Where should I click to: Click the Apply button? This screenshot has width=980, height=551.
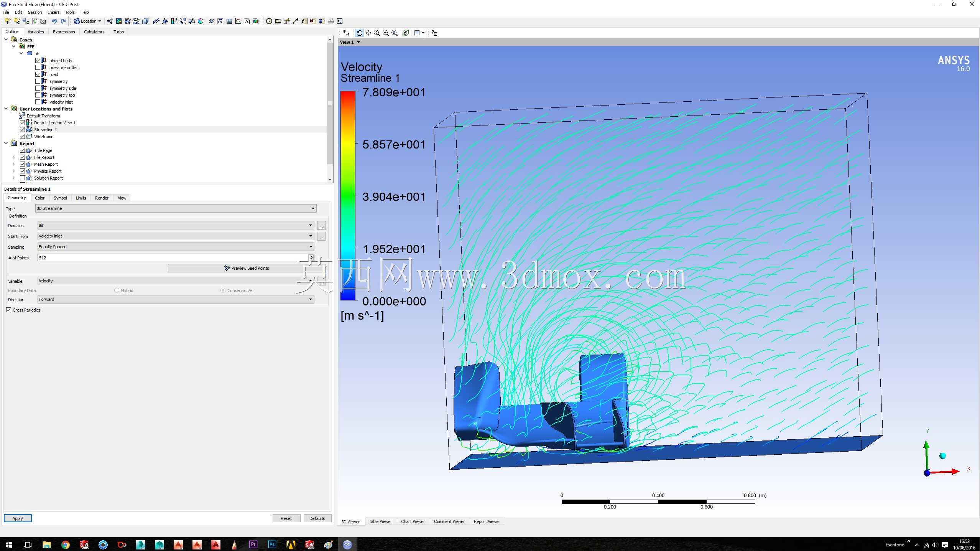click(x=18, y=518)
